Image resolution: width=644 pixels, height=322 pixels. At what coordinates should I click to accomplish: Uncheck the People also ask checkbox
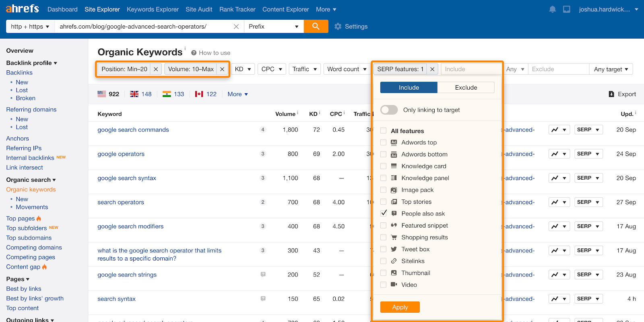(384, 213)
